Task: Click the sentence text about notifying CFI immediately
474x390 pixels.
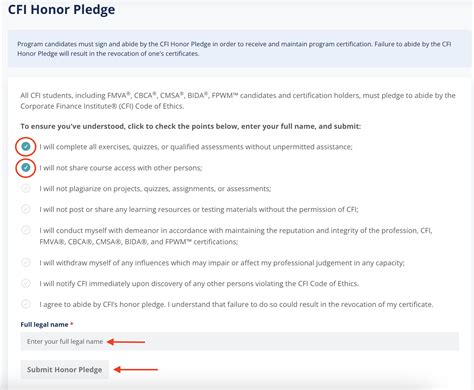Action: point(199,284)
